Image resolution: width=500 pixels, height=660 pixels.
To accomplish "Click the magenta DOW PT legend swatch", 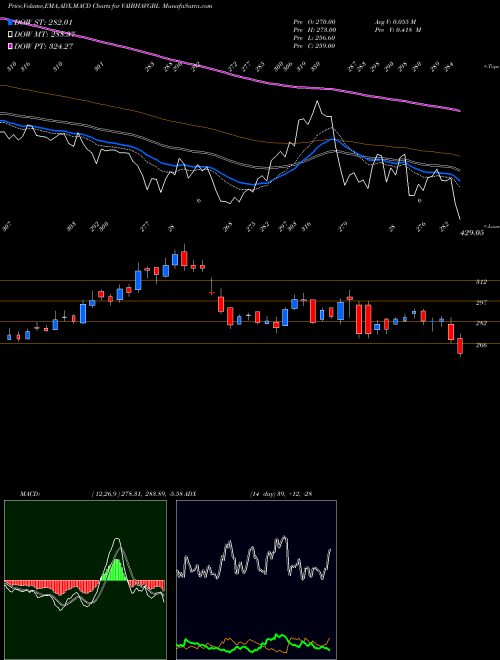I will pyautogui.click(x=11, y=46).
